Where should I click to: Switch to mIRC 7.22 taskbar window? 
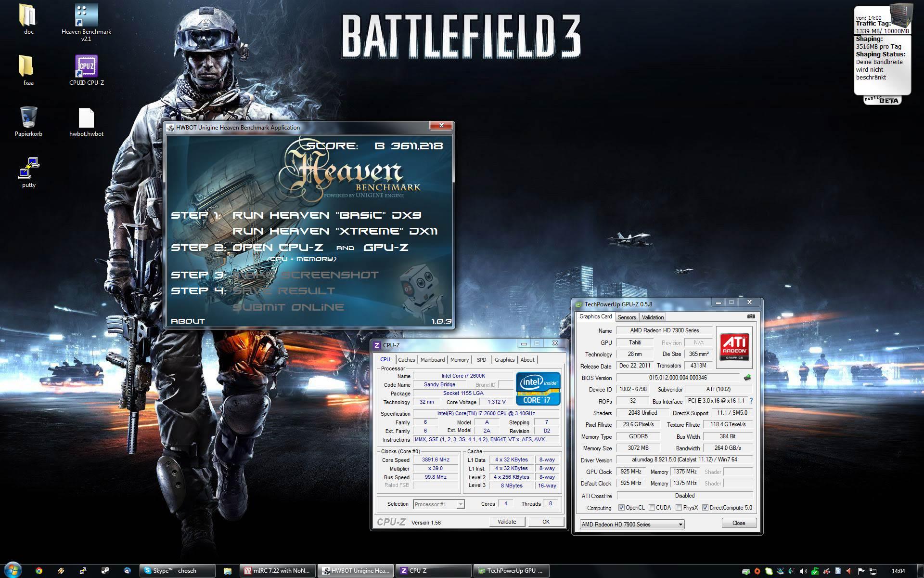[278, 571]
